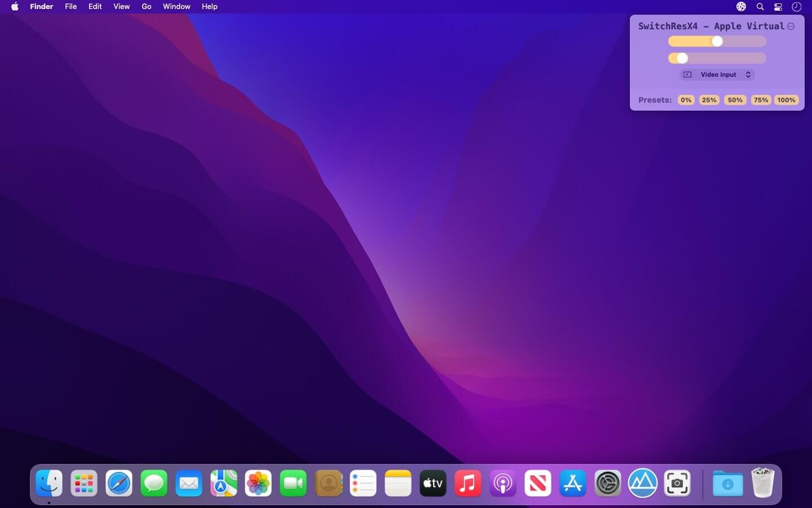Open the display options ellipsis icon
This screenshot has width=812, height=508.
click(791, 27)
